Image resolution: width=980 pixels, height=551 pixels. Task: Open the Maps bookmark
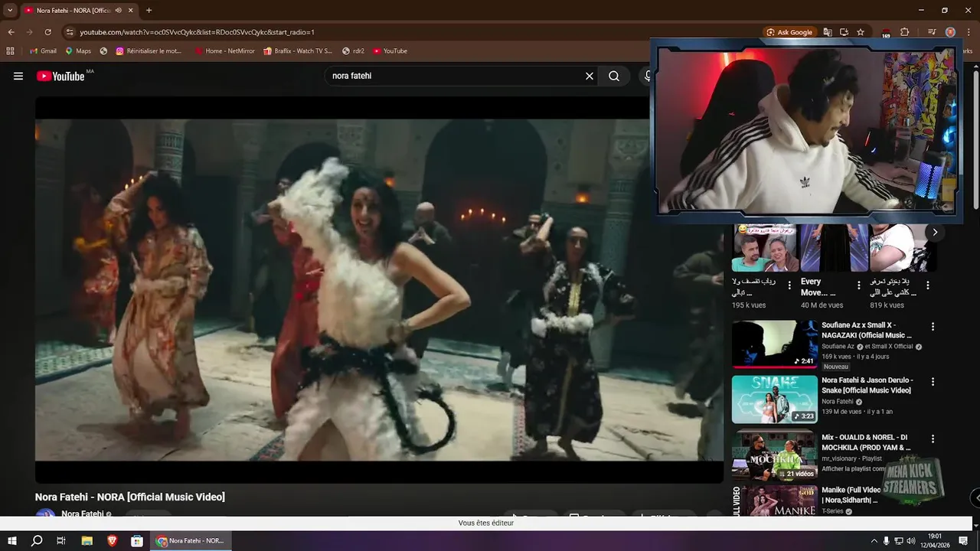pyautogui.click(x=78, y=51)
